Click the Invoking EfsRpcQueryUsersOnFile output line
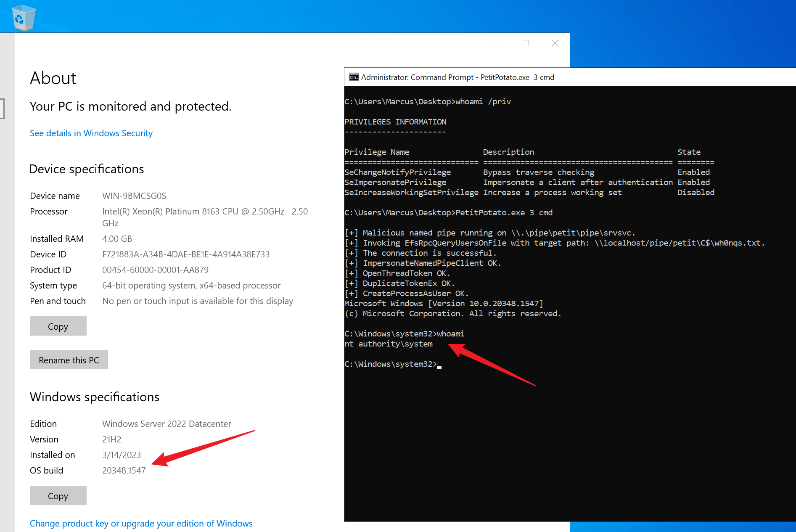 [555, 243]
